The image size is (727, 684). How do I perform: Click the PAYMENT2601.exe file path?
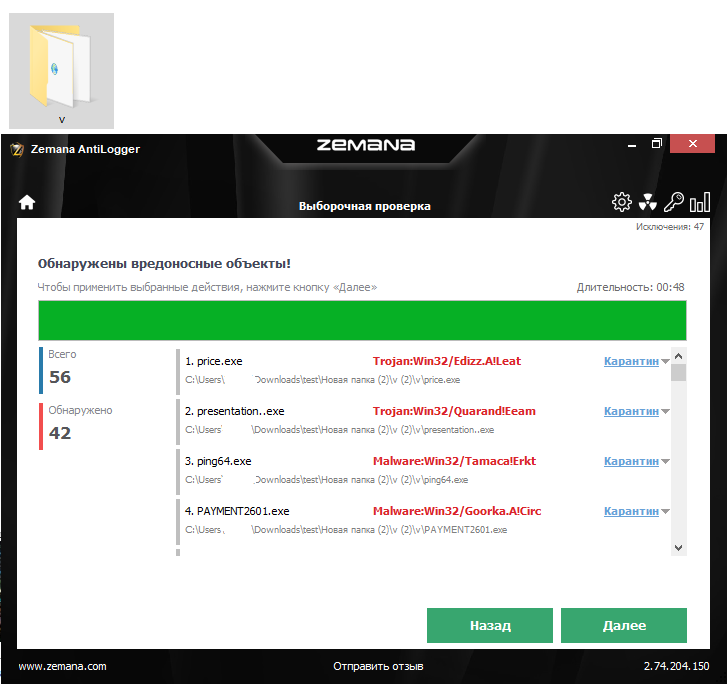[346, 530]
